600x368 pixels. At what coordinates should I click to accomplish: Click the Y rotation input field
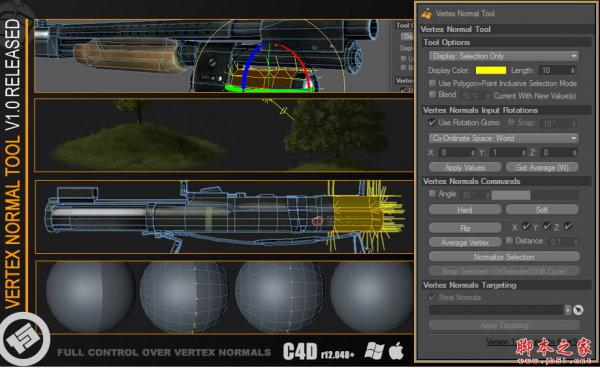[x=507, y=153]
